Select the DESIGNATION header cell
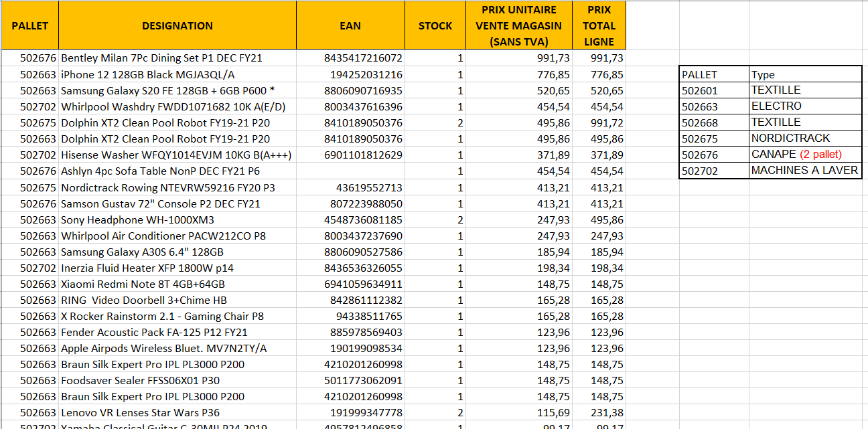This screenshot has width=868, height=429. (x=177, y=25)
